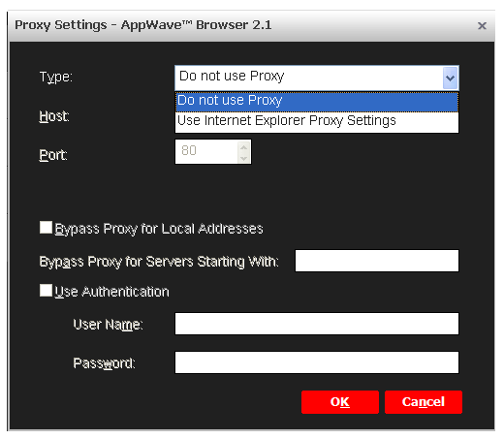Viewport: 504px width, 439px height.
Task: Click the Type combo box field
Action: 317,78
